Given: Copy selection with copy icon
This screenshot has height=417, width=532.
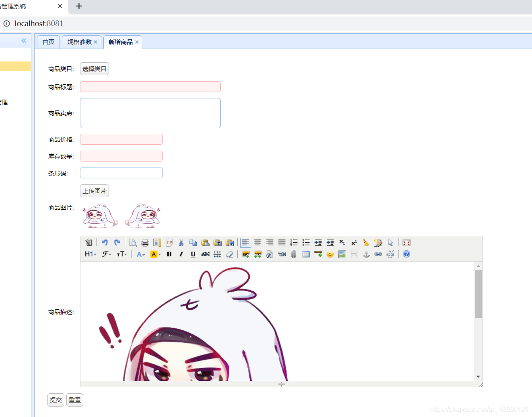Looking at the screenshot, I should coord(193,243).
